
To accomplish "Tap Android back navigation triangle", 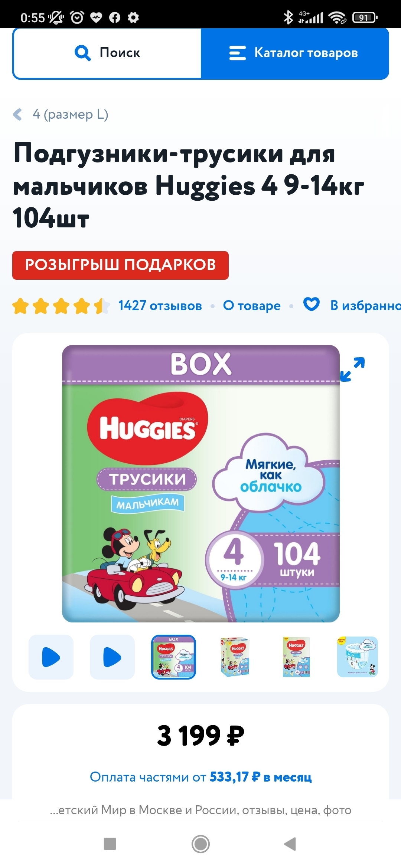I will coord(290,844).
